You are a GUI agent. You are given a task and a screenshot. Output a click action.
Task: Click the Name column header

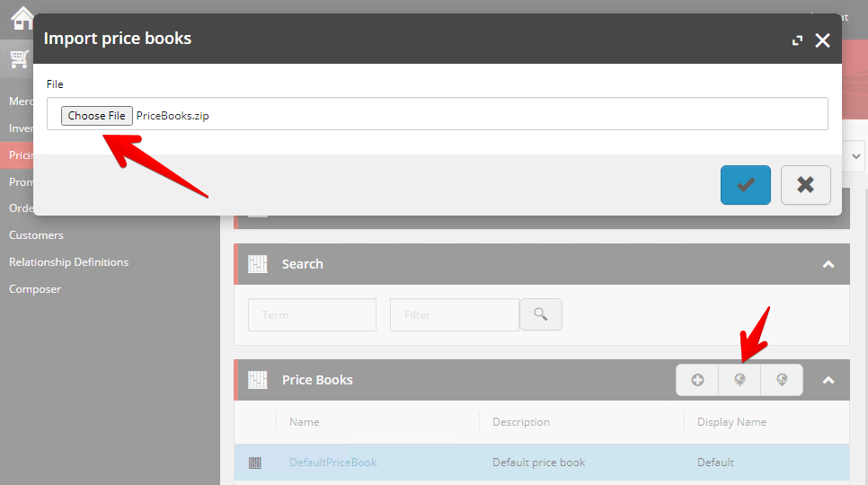305,422
